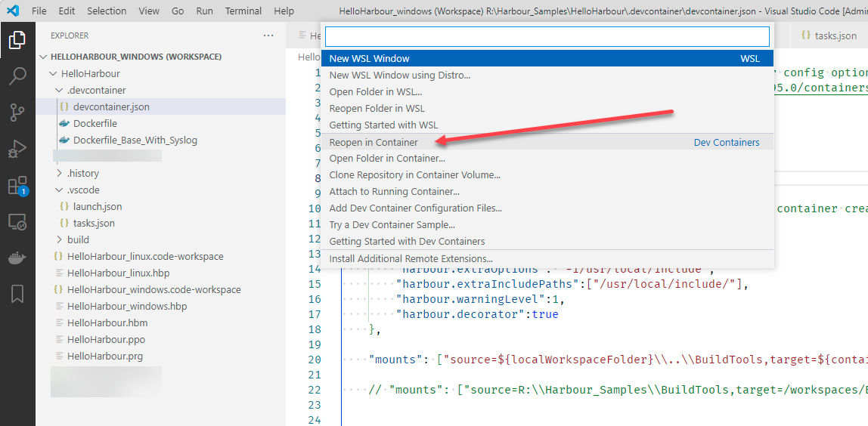Open Dockerfile in the explorer tree
This screenshot has width=868, height=426.
[95, 123]
